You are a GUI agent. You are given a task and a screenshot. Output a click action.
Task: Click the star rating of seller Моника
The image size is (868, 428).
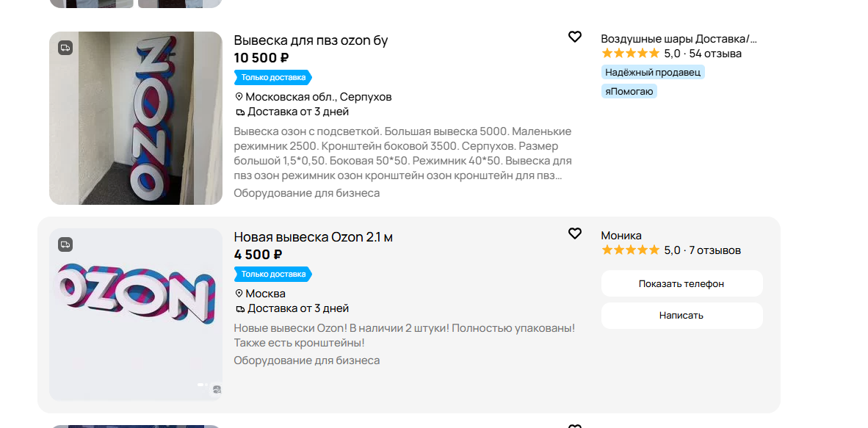point(630,250)
